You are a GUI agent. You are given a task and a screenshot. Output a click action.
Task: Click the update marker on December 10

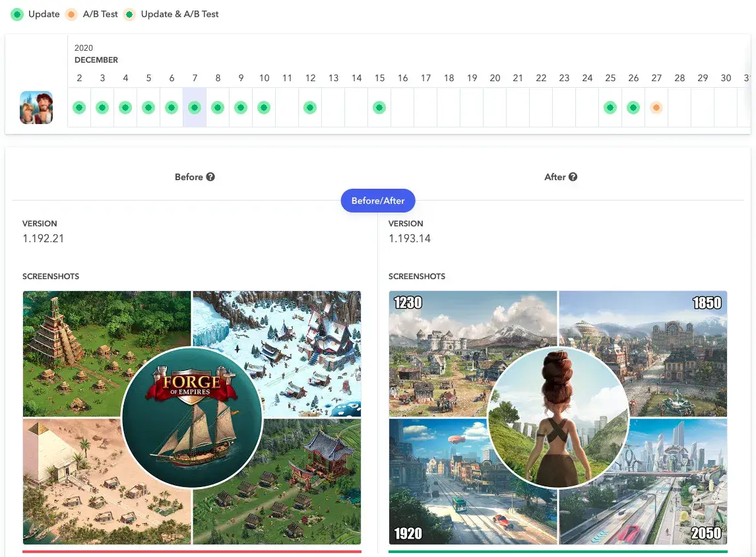pyautogui.click(x=264, y=108)
